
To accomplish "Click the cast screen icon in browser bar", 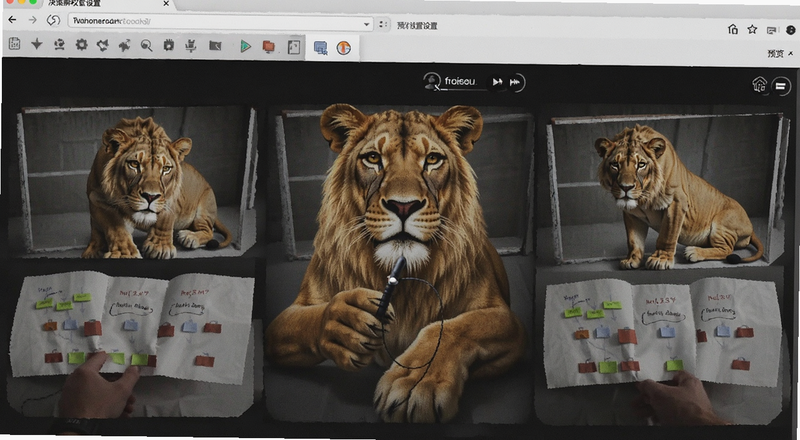I will tap(772, 31).
